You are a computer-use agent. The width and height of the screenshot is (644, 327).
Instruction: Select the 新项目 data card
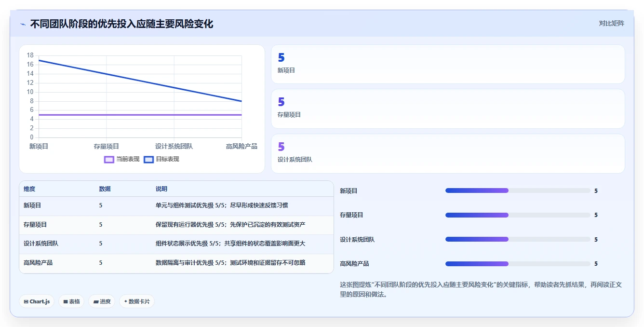tap(448, 64)
